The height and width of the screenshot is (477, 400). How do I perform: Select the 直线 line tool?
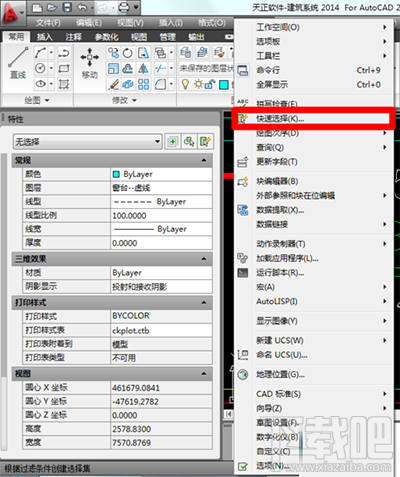point(18,63)
